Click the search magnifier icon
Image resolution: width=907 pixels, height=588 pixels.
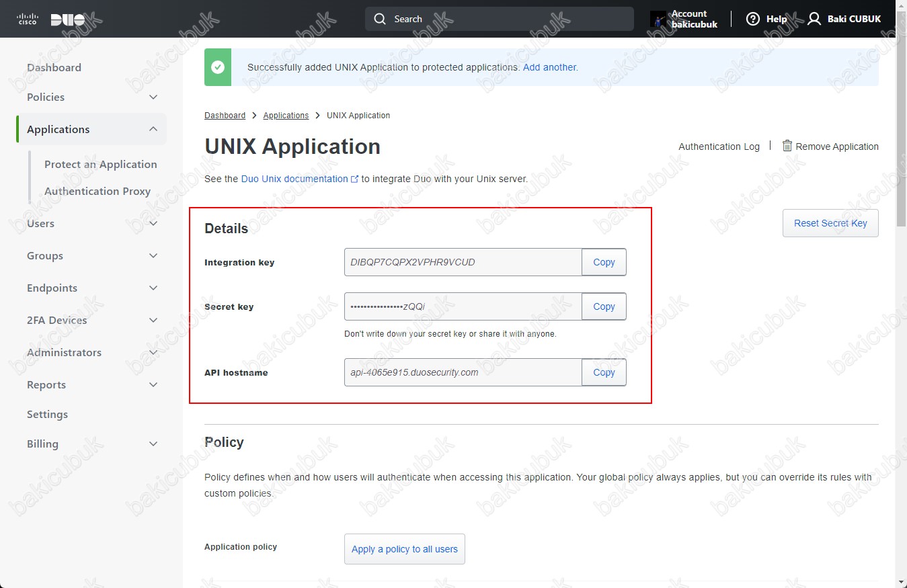[381, 19]
